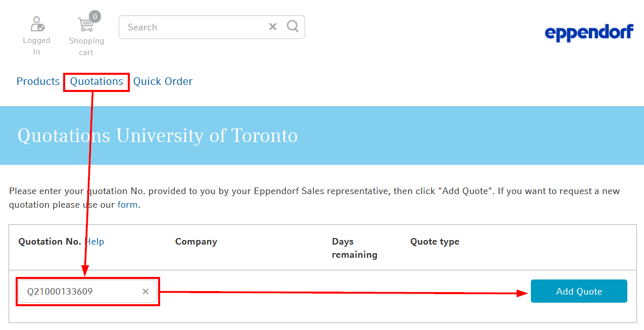
Task: Click the cart item count badge
Action: 94,17
